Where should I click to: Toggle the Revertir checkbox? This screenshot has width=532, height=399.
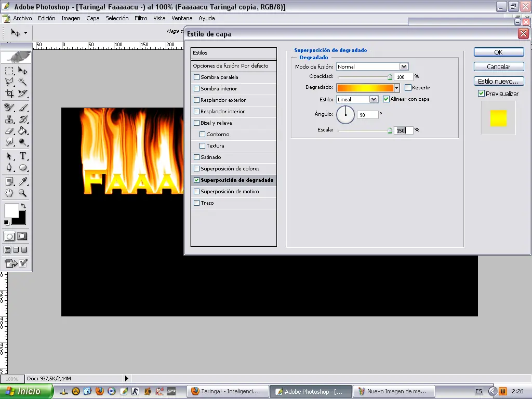tap(408, 87)
